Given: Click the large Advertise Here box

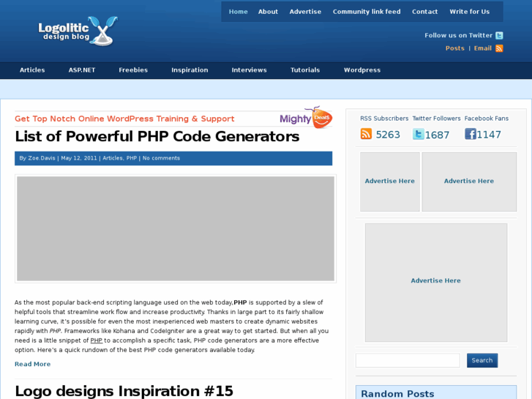Looking at the screenshot, I should (x=436, y=282).
